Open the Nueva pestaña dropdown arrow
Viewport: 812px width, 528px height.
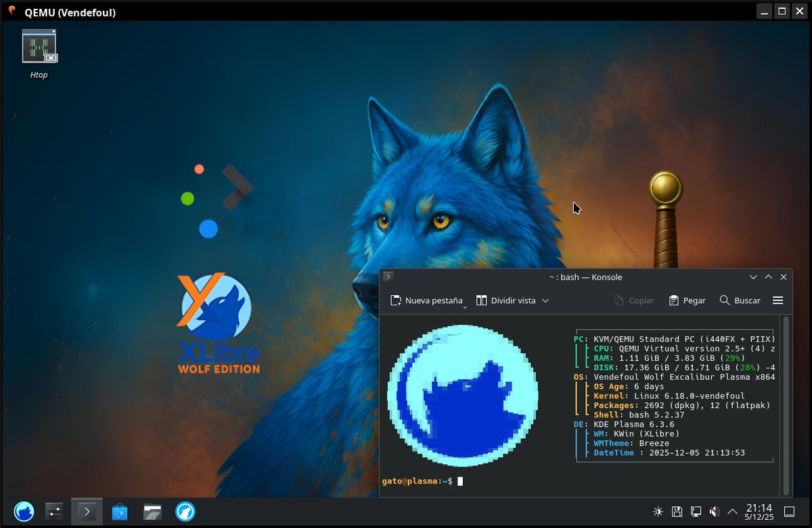(466, 308)
